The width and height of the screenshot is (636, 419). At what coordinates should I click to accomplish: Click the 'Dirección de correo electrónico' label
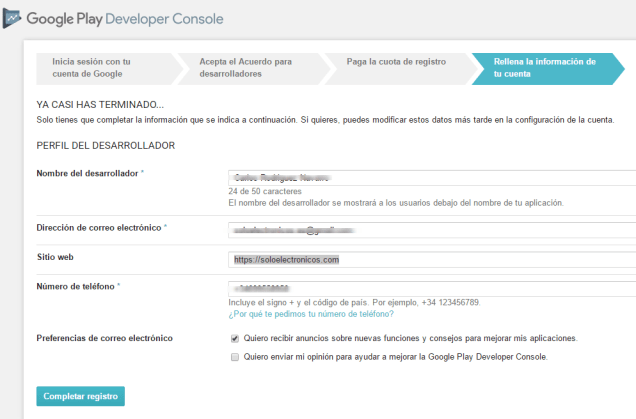[x=98, y=228]
